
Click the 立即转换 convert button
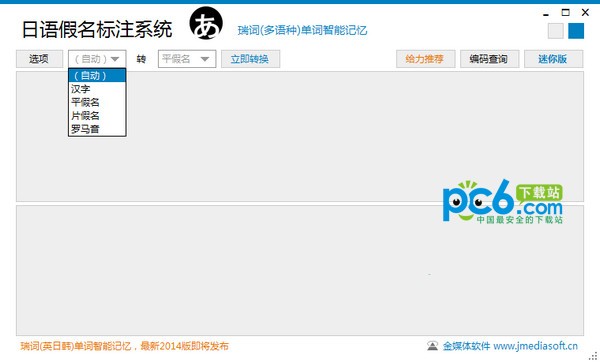250,59
